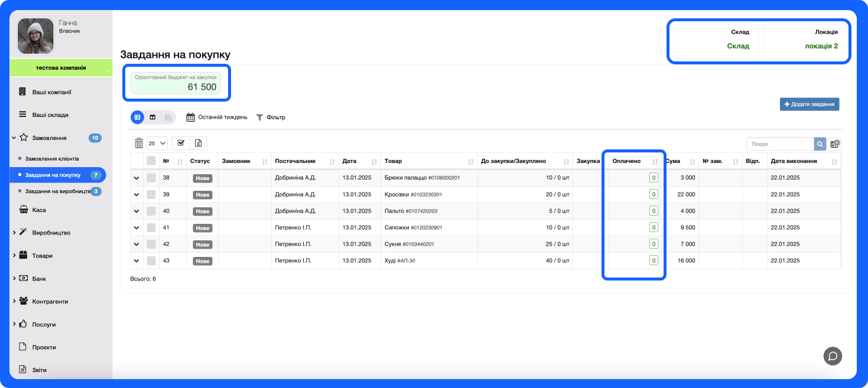Screen dimensions: 868x388
Task: Open table column settings gear icon
Action: 835,144
